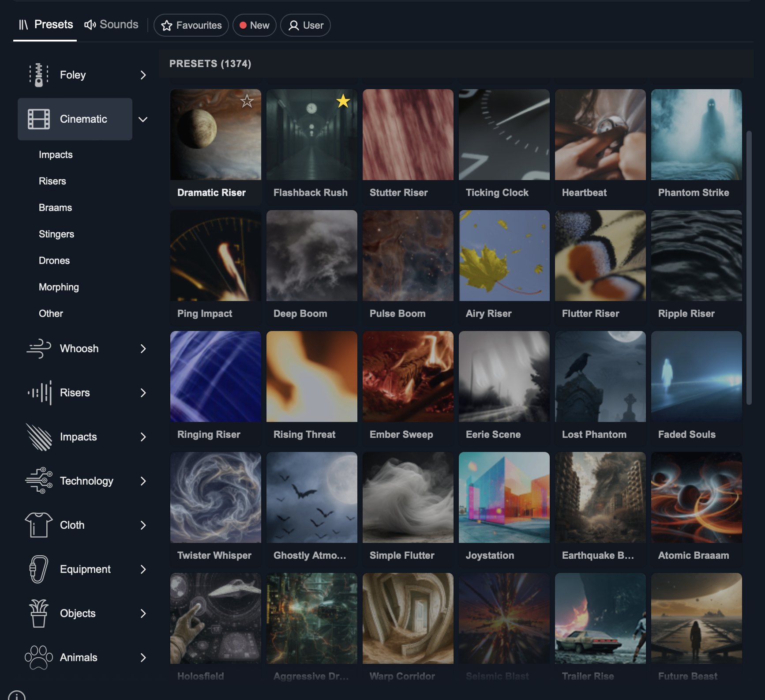Pick the Joystation preset thumbnail
Viewport: 765px width, 700px height.
pos(504,497)
